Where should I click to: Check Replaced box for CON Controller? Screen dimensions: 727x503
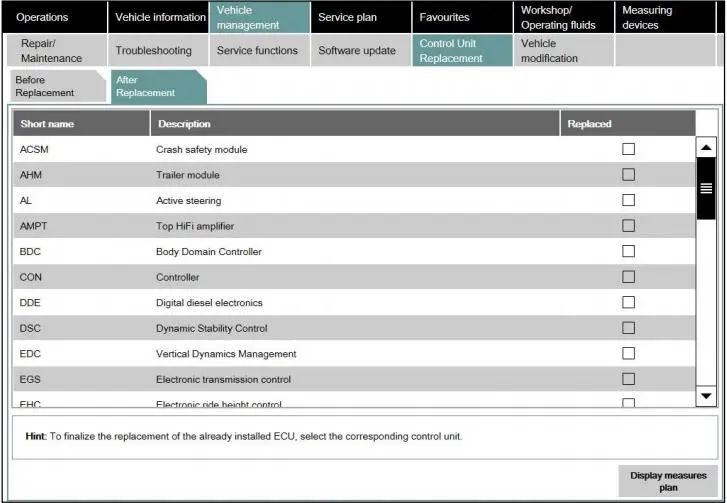628,276
